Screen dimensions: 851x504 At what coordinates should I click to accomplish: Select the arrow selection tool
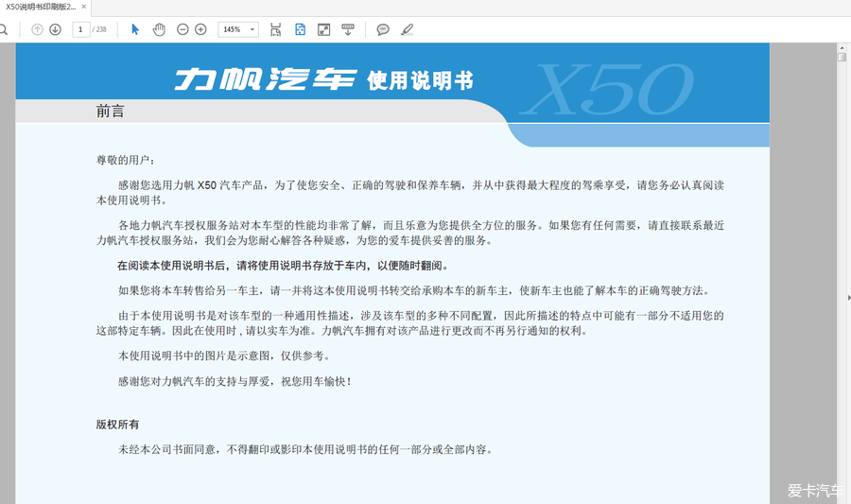(135, 30)
